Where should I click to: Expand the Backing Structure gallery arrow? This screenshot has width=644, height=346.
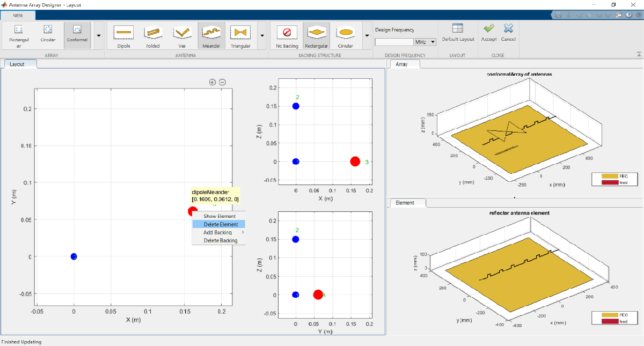point(367,35)
